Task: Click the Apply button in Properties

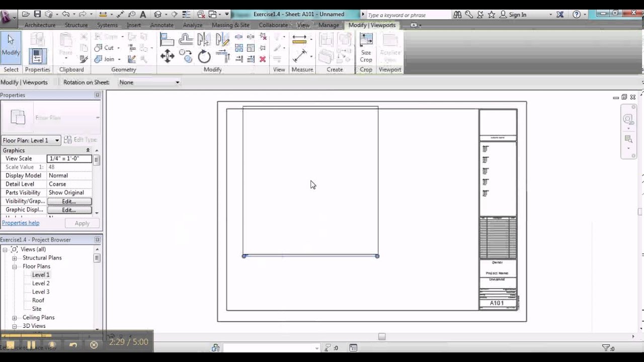Action: (82, 223)
